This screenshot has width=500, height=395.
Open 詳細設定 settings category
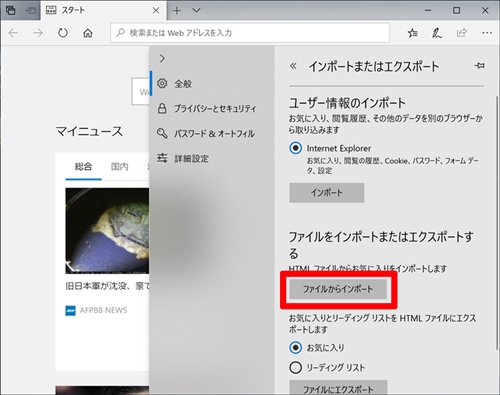212,158
